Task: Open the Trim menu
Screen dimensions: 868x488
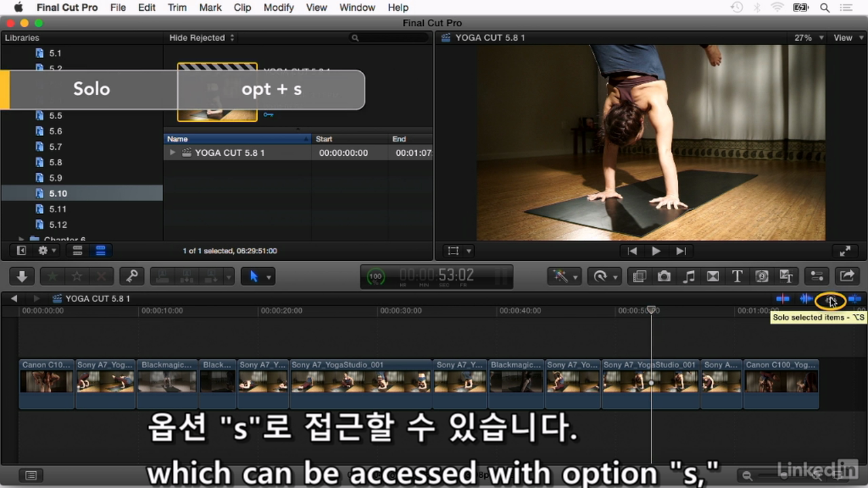Action: pyautogui.click(x=177, y=7)
